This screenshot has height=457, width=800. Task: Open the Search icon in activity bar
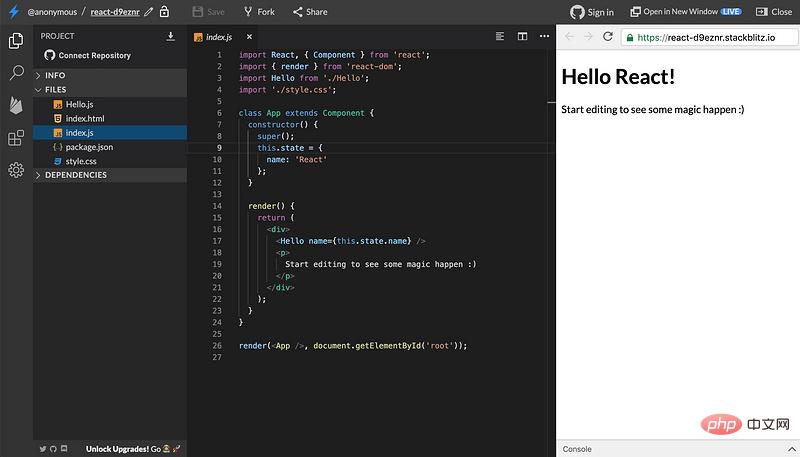[16, 73]
